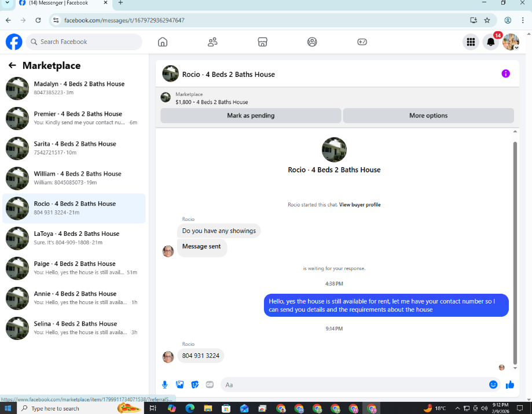This screenshot has height=414, width=532.
Task: Select the Messenger | Facebook tab
Action: click(x=63, y=3)
